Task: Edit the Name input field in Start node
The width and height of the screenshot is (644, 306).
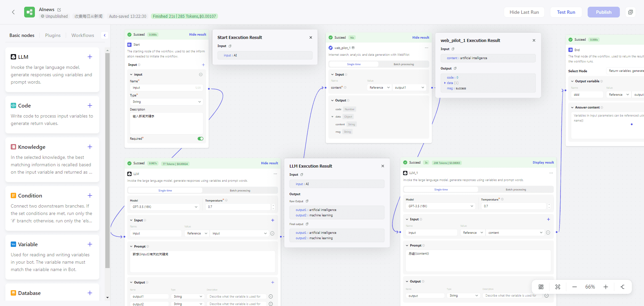Action: tap(166, 88)
